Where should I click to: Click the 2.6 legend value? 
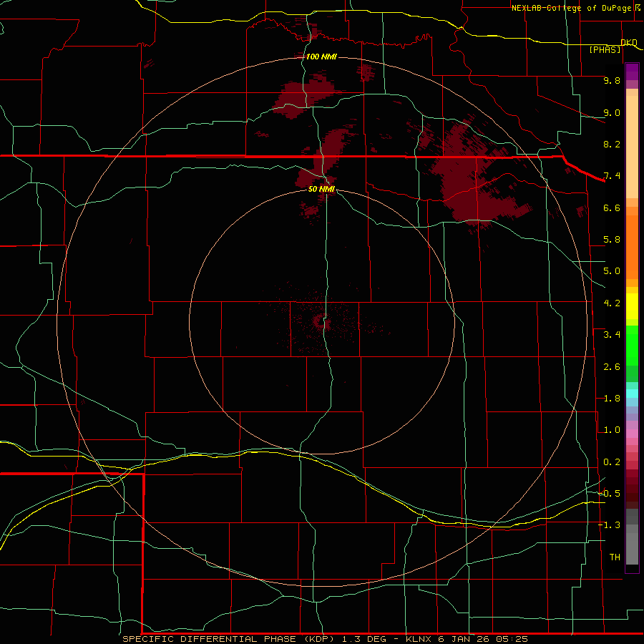click(x=612, y=367)
